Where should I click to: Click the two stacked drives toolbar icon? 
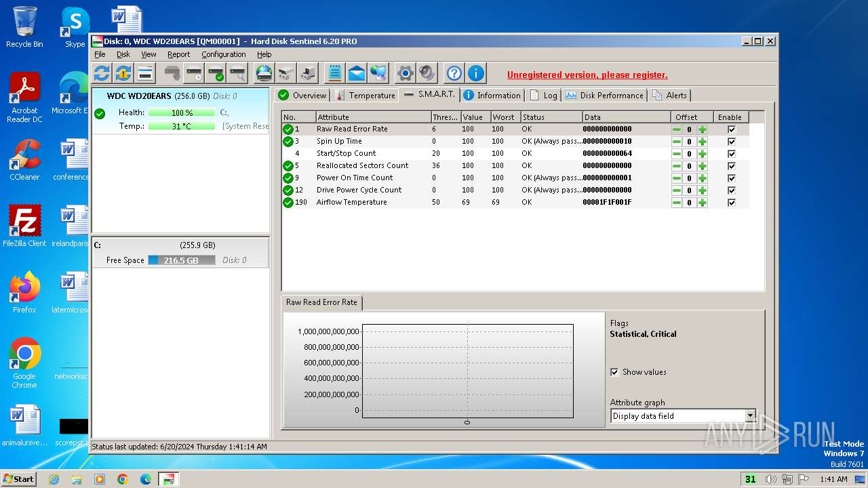286,73
